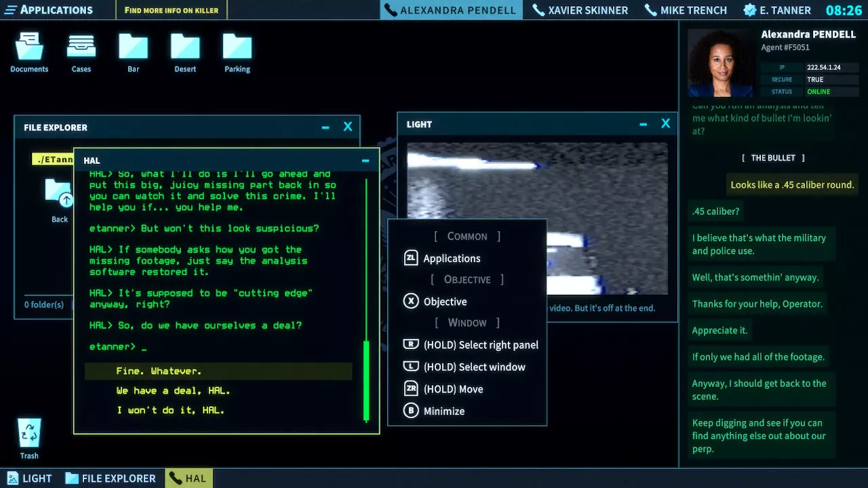Click the B button icon beside Minimize
The width and height of the screenshot is (868, 488).
coord(411,411)
